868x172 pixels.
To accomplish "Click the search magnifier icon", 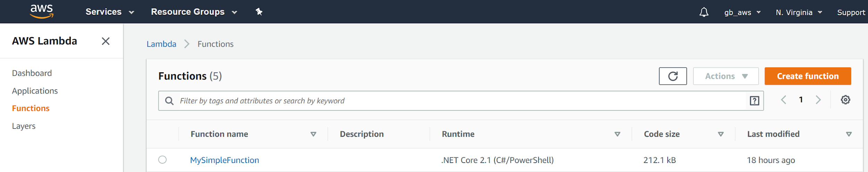I will tap(169, 101).
